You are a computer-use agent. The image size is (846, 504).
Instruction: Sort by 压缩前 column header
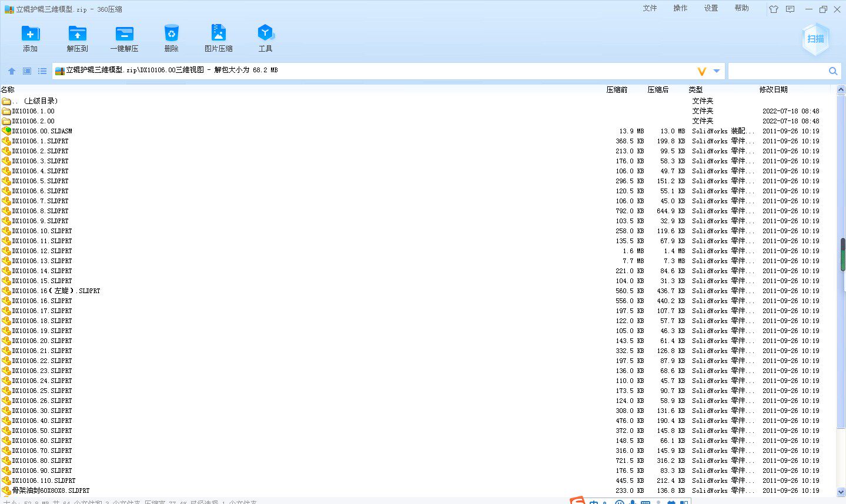coord(617,90)
